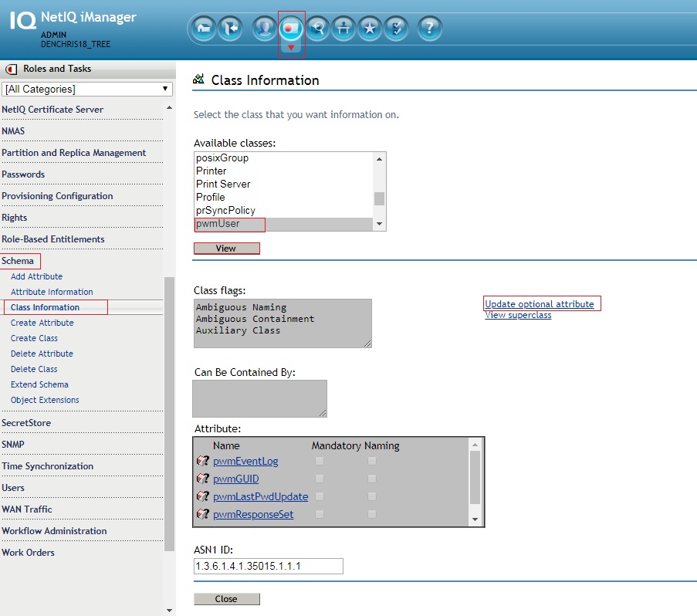Select pwmUser in Available classes list
The height and width of the screenshot is (616, 697).
tap(283, 224)
